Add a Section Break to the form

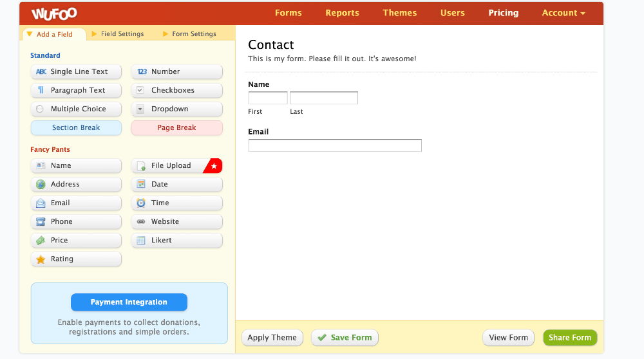[76, 127]
